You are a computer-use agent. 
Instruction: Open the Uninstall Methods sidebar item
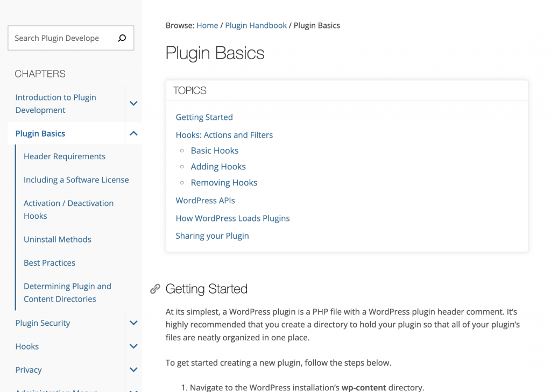coord(58,239)
